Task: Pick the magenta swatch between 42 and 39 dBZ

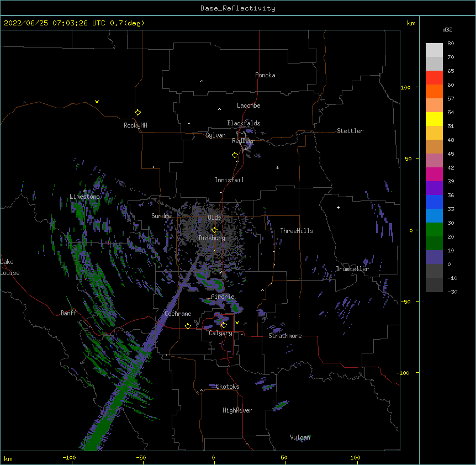Action: 434,174
